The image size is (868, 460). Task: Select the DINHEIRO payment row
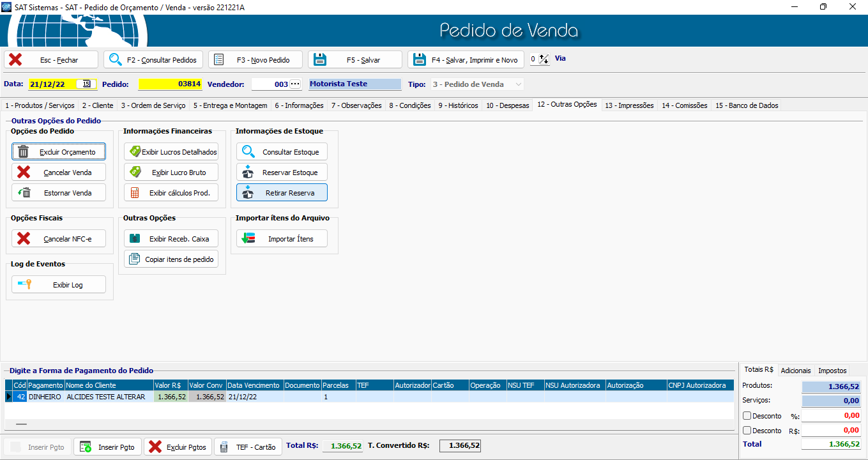tap(45, 397)
